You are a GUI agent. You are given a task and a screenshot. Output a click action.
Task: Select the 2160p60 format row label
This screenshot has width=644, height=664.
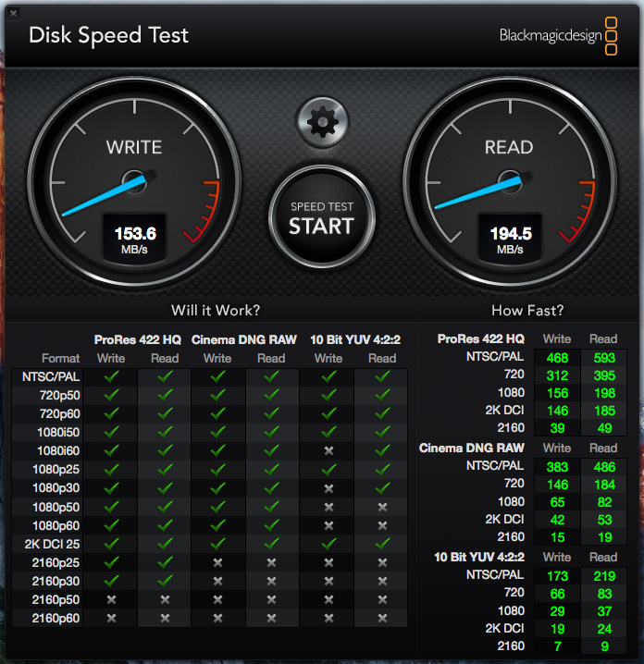[56, 619]
